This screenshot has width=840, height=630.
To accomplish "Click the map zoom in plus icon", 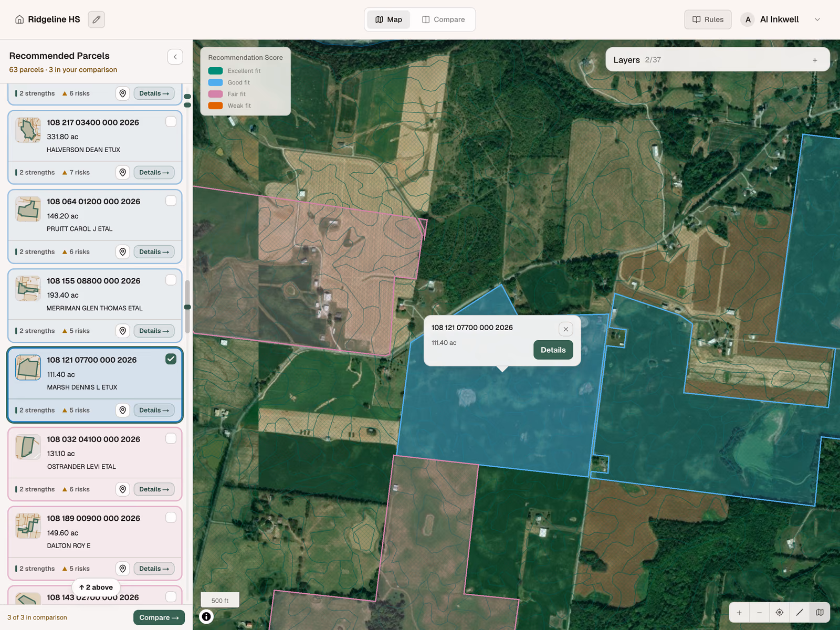I will pyautogui.click(x=739, y=613).
